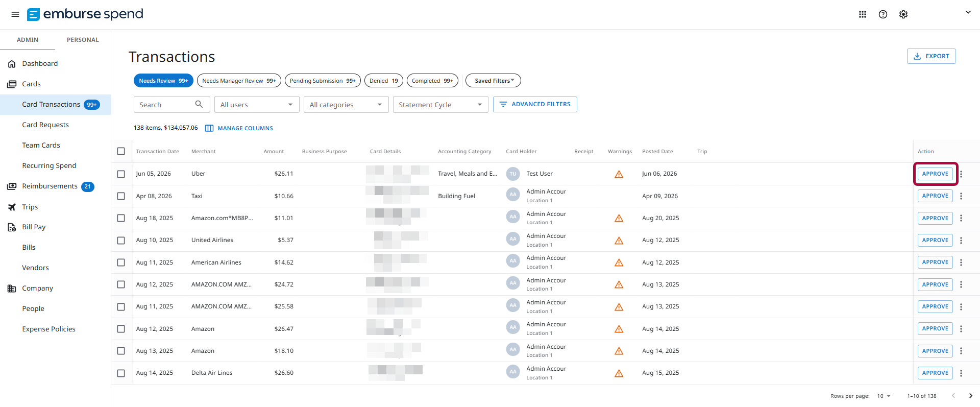Open the settings gear icon
This screenshot has height=407, width=980.
903,14
